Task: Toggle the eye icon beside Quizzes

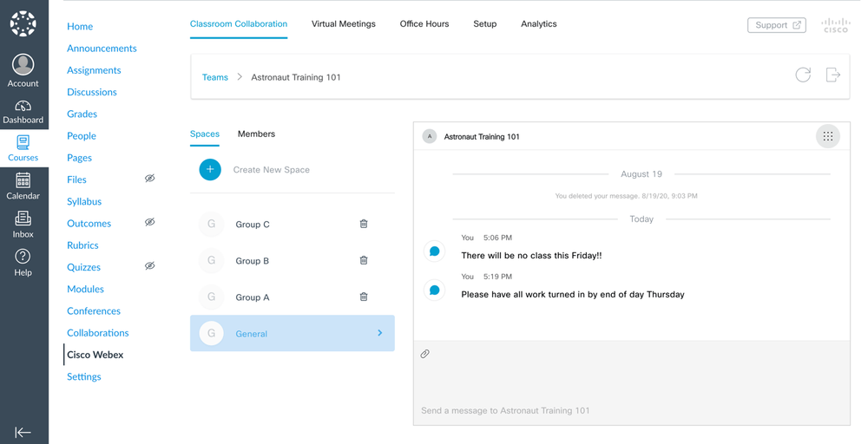Action: 149,266
